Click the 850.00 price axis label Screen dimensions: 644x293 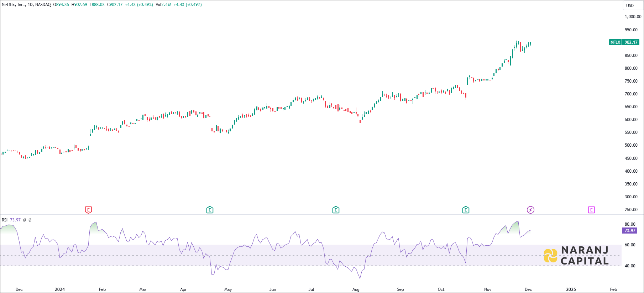(x=631, y=56)
